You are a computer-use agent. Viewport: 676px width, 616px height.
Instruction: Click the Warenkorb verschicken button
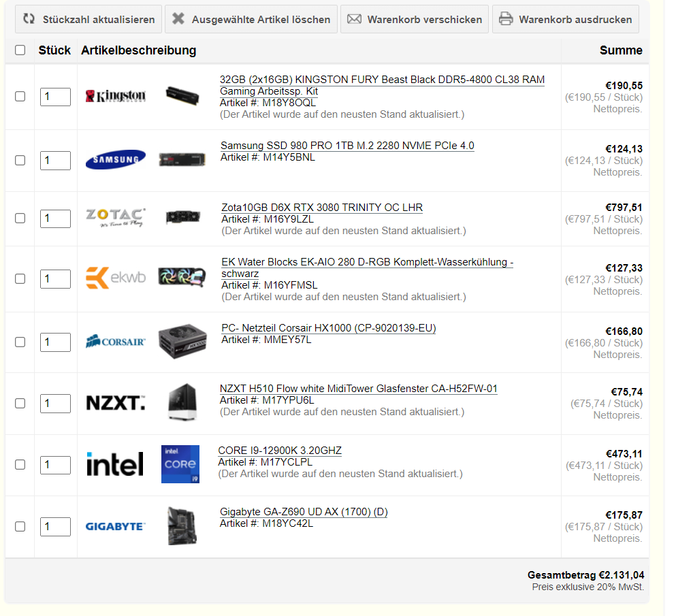[415, 19]
